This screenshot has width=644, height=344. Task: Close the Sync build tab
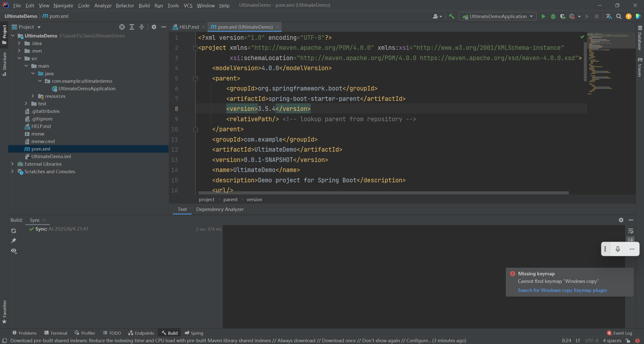point(45,220)
